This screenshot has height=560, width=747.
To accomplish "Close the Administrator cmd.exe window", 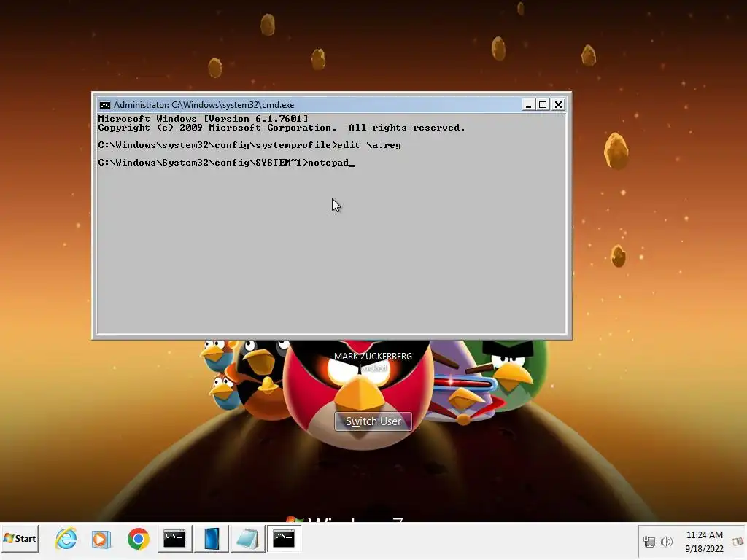I will pyautogui.click(x=558, y=104).
